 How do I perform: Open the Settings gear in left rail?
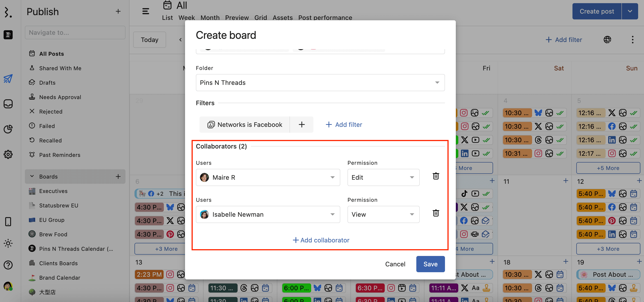[8, 154]
